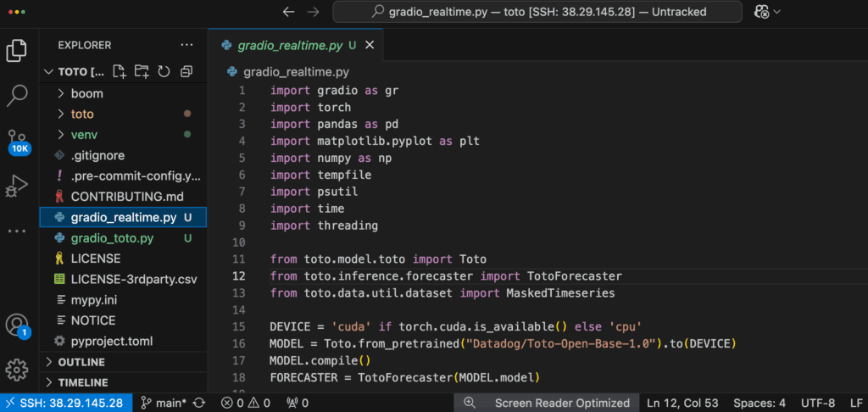868x412 pixels.
Task: Expand the TIMELINE section
Action: coord(82,382)
